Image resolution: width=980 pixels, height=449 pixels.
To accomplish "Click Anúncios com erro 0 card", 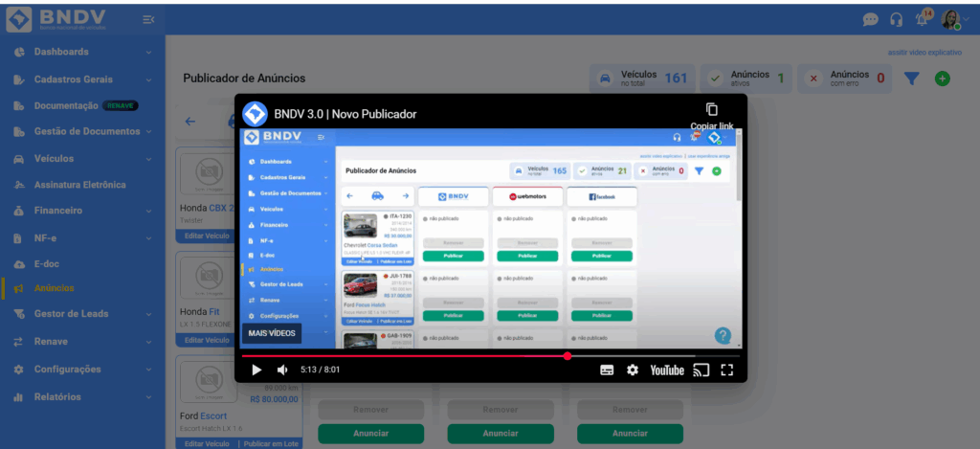I will pos(846,79).
